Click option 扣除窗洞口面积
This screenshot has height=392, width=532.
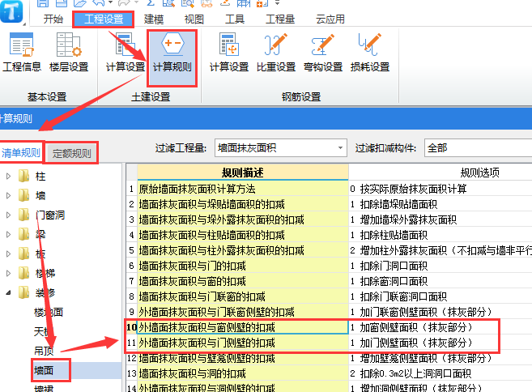click(394, 281)
